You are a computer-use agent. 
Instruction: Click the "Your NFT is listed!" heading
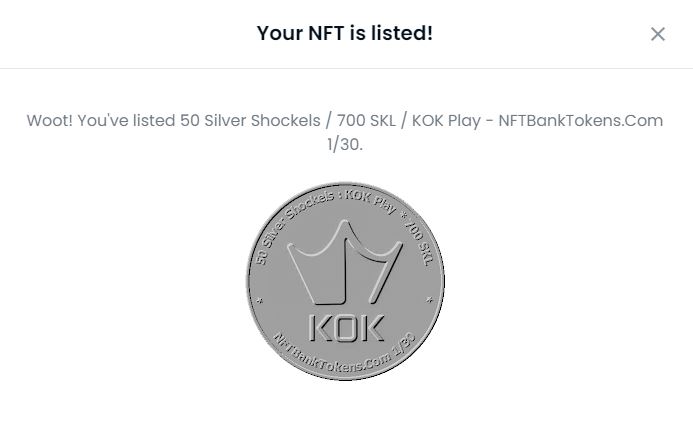pos(345,33)
